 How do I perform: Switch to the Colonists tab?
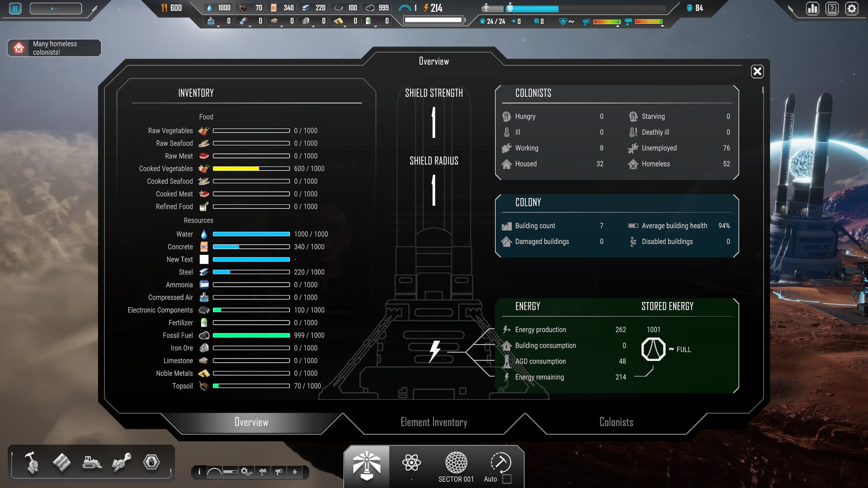tap(615, 422)
